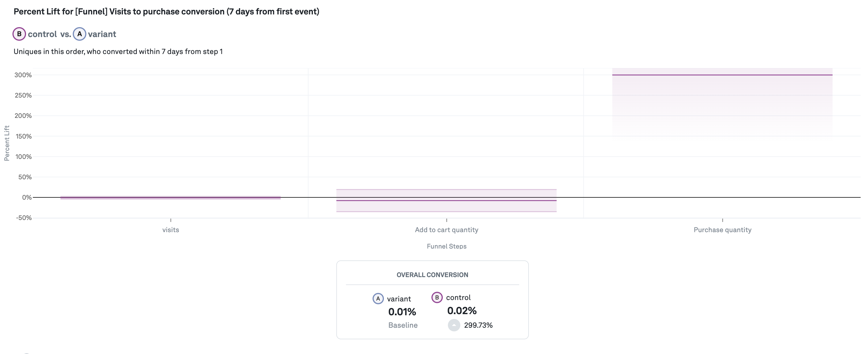This screenshot has width=868, height=354.
Task: Click the Purchase quantity lift bar
Action: pyautogui.click(x=722, y=101)
